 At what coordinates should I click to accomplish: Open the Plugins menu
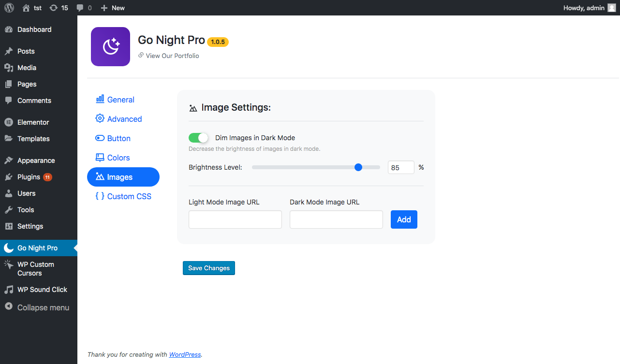coord(29,177)
